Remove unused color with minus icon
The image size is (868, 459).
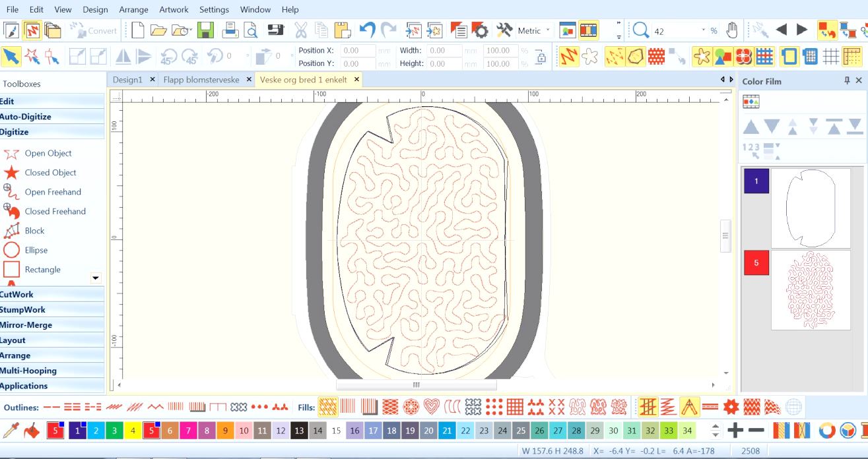[x=756, y=431]
